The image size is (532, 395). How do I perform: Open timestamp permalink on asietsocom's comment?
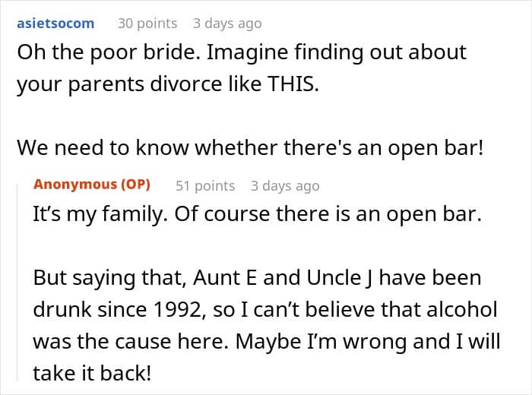[227, 24]
